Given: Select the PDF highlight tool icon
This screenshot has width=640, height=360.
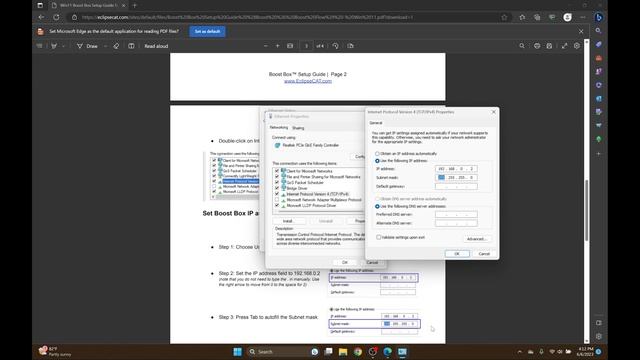Looking at the screenshot, I should (54, 46).
